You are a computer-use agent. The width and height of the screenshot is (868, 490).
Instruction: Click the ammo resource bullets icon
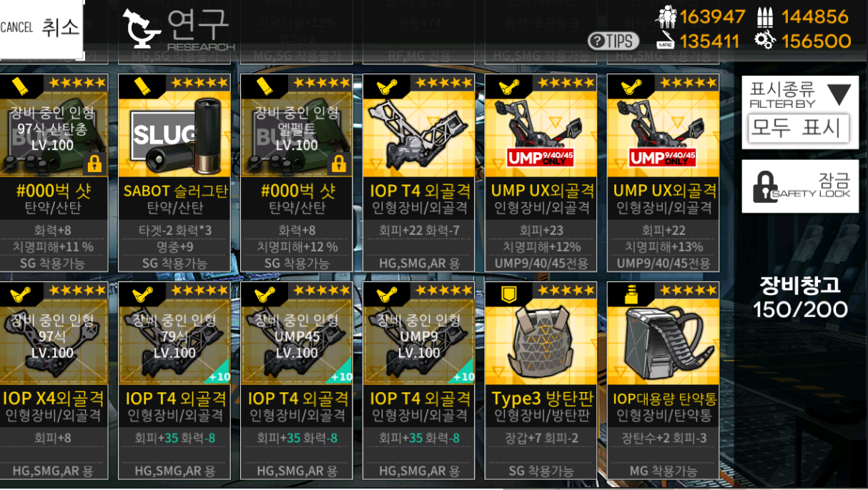tap(765, 16)
